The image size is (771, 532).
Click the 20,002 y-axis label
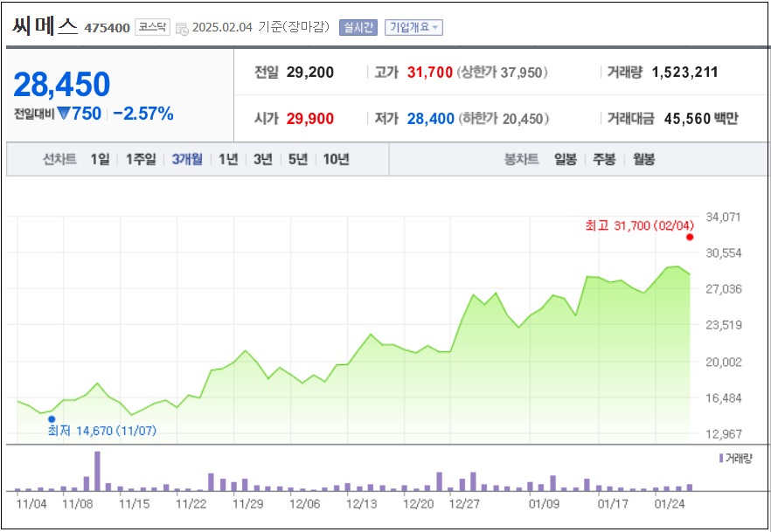723,362
